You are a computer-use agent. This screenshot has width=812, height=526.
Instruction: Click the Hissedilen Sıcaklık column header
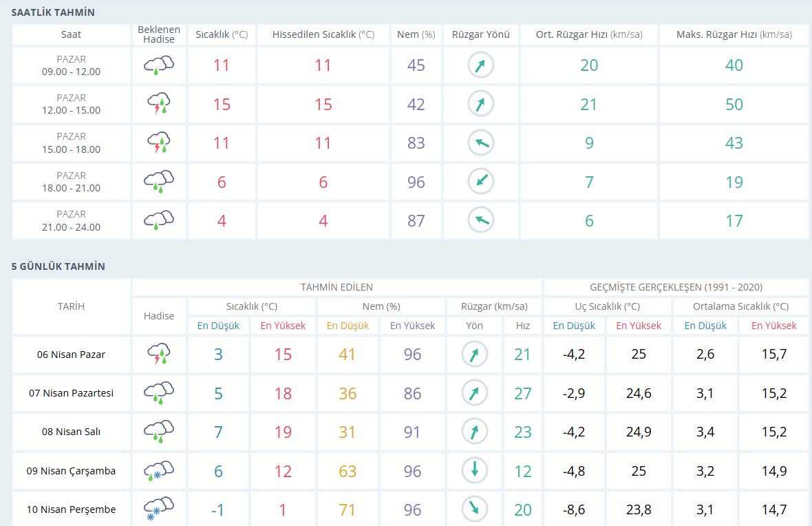(x=323, y=34)
